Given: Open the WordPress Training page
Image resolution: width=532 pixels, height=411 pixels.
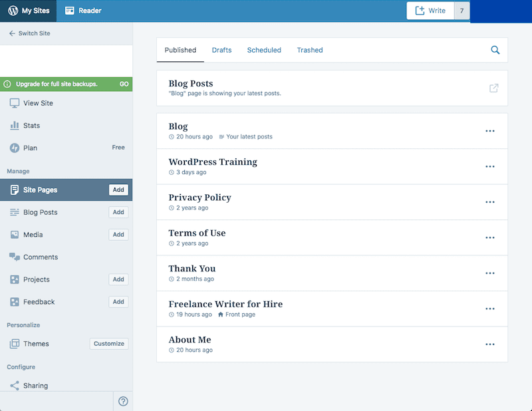Looking at the screenshot, I should tap(213, 162).
